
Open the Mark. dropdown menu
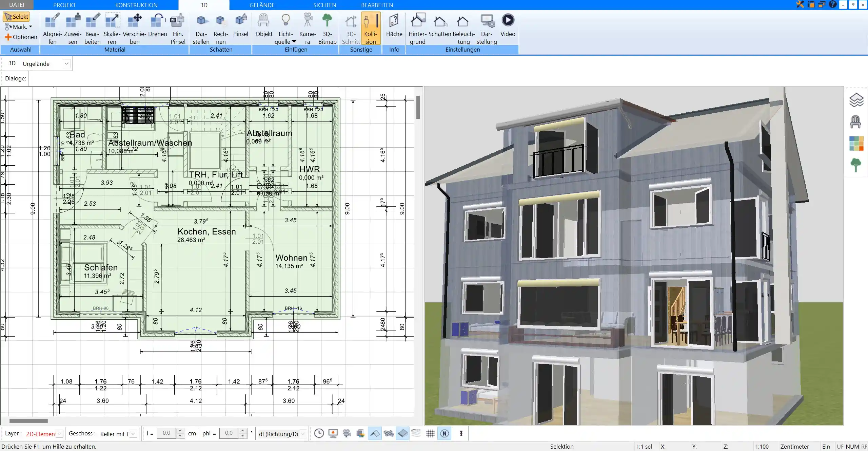pyautogui.click(x=18, y=27)
